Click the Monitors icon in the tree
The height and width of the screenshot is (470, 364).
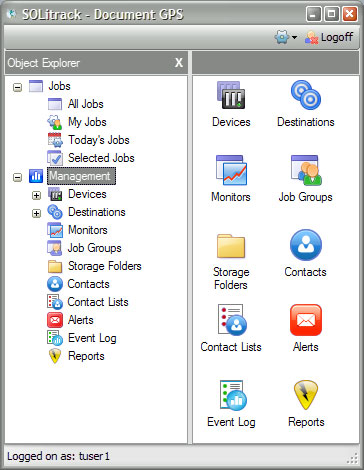pos(55,230)
